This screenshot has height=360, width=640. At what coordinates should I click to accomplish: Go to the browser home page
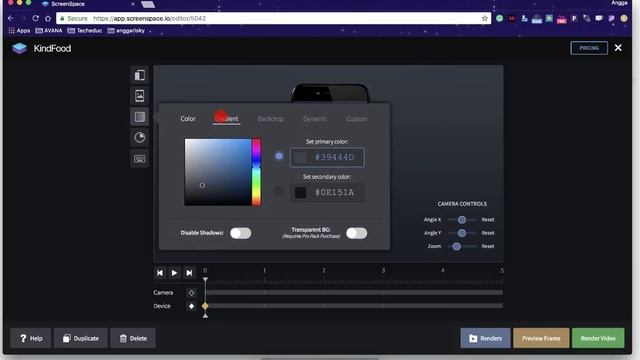pos(48,18)
